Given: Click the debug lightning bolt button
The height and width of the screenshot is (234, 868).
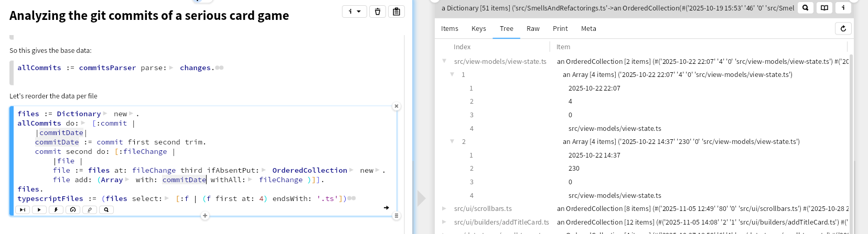Looking at the screenshot, I should (56, 210).
